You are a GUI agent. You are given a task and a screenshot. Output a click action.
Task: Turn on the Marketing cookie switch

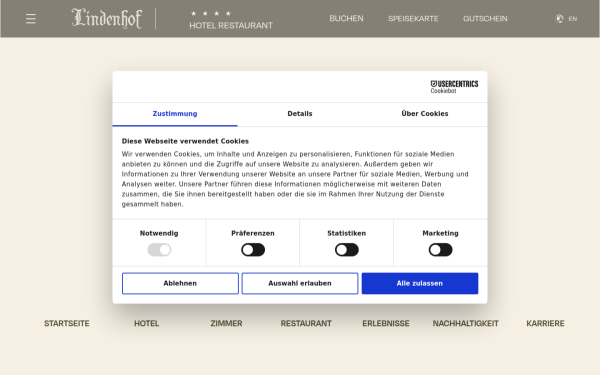click(440, 250)
